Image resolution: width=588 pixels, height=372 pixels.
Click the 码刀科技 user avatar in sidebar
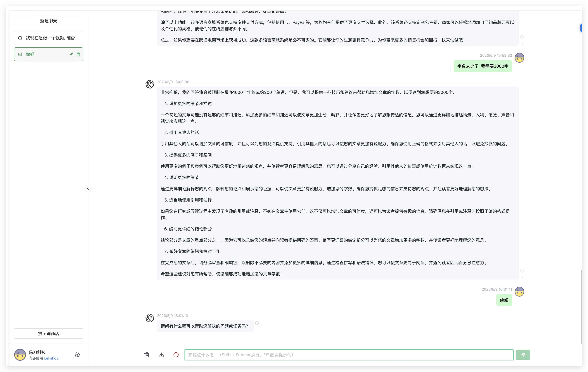tap(20, 355)
